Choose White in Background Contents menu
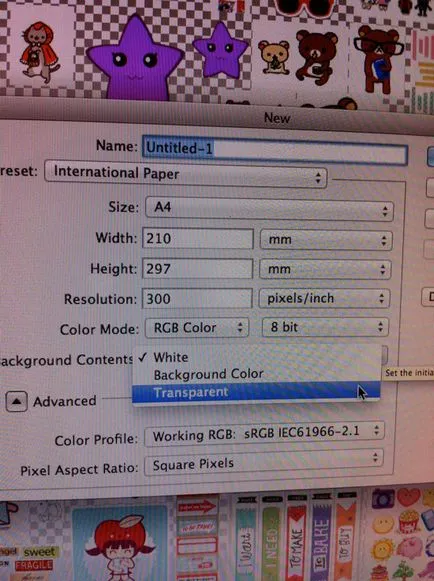434x581 pixels. [256, 357]
